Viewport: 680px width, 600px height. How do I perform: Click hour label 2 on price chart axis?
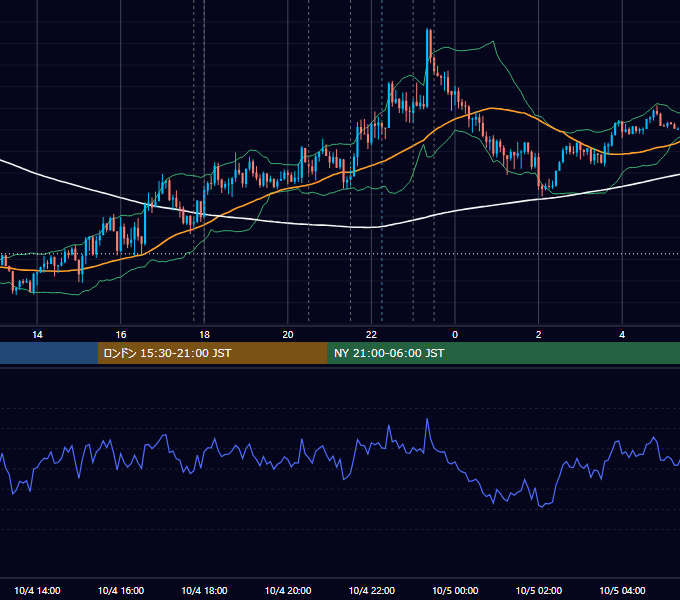539,335
